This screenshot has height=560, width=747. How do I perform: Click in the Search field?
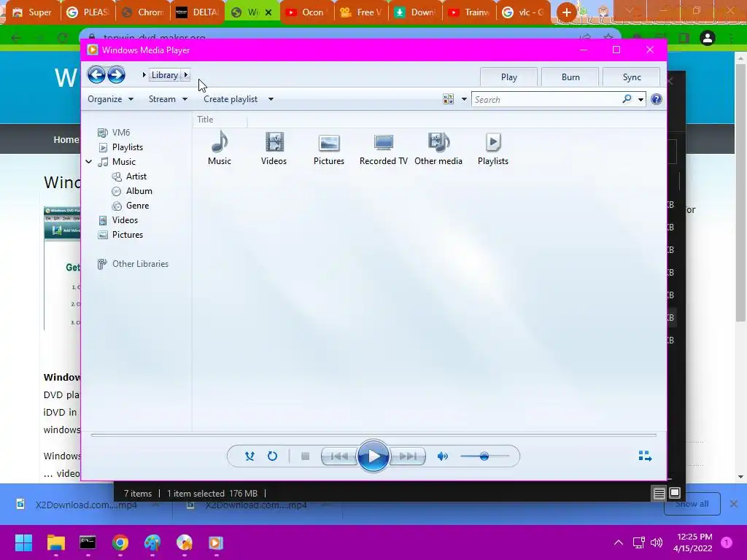546,99
